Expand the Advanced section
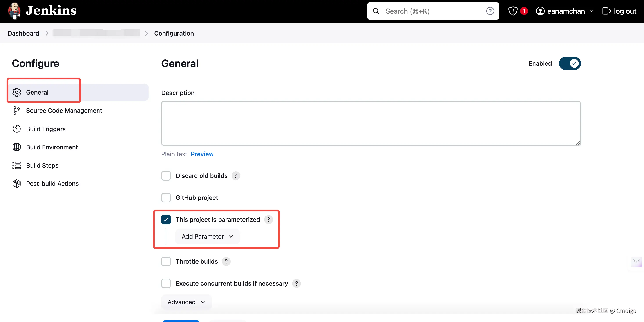The height and width of the screenshot is (322, 644). [186, 302]
